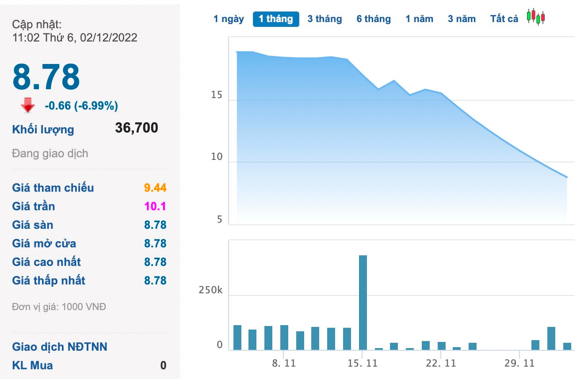
Task: Select the 'Giá tham chiếu' row
Action: click(52, 188)
